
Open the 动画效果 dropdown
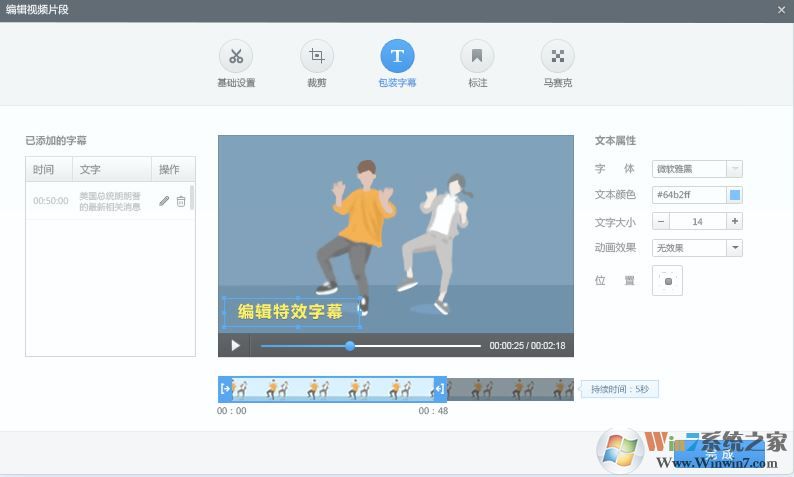pyautogui.click(x=735, y=248)
